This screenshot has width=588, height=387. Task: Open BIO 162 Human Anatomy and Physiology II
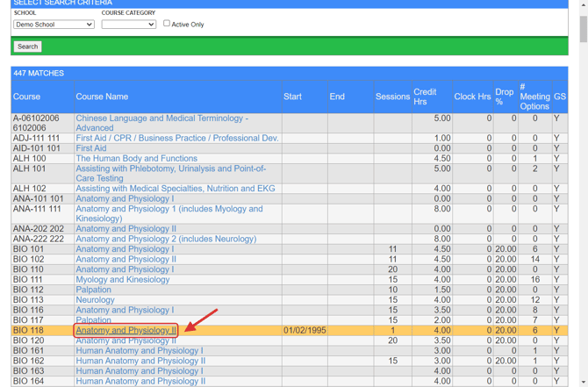(140, 361)
